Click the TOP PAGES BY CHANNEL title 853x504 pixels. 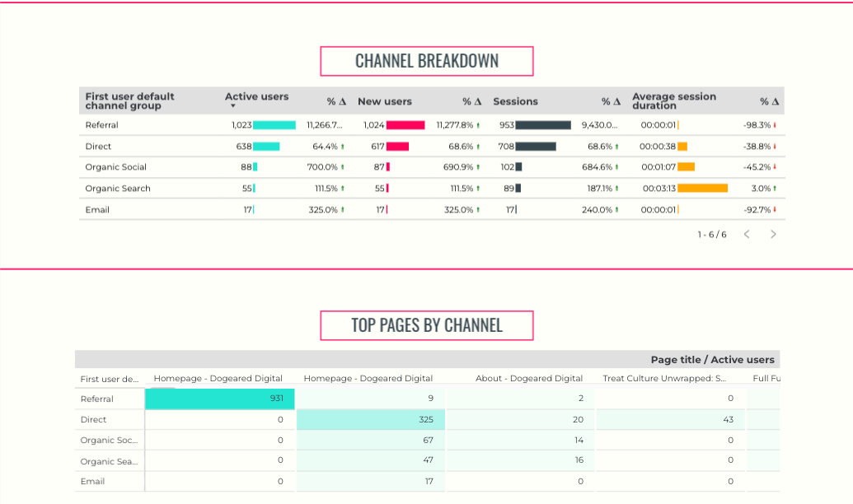click(x=425, y=324)
